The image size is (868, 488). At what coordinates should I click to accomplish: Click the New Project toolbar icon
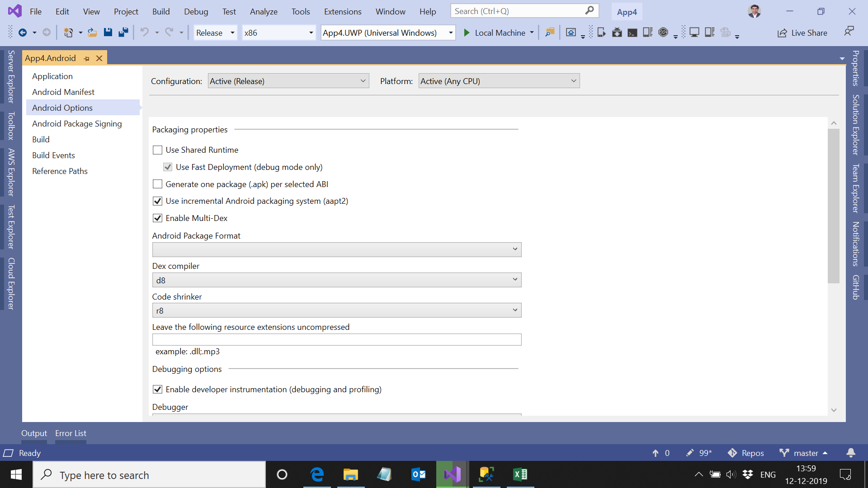[68, 33]
